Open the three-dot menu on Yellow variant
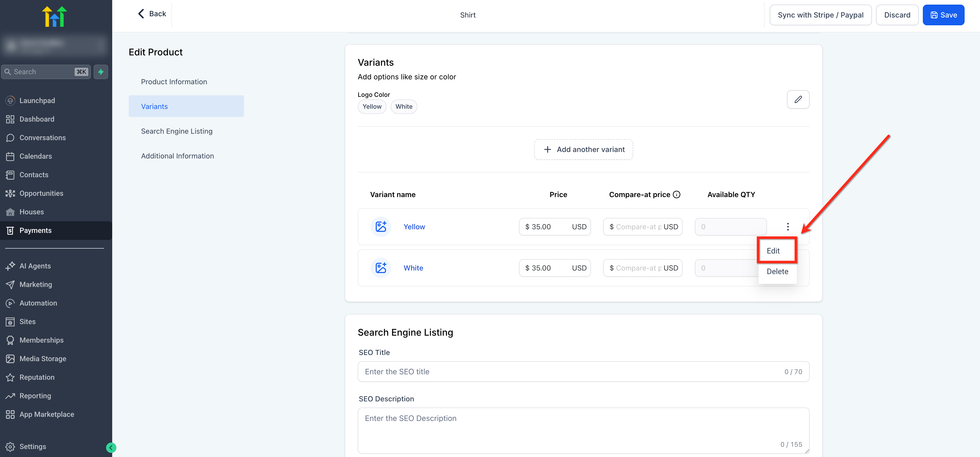This screenshot has height=457, width=980. coord(787,227)
